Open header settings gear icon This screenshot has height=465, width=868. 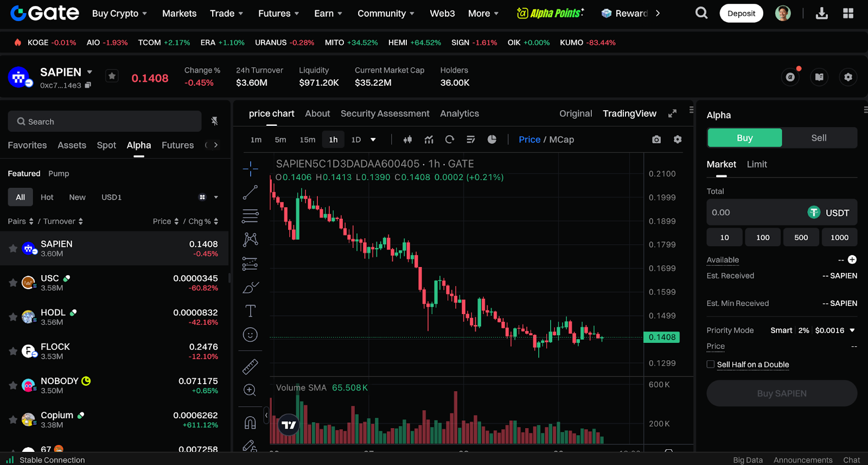[848, 77]
